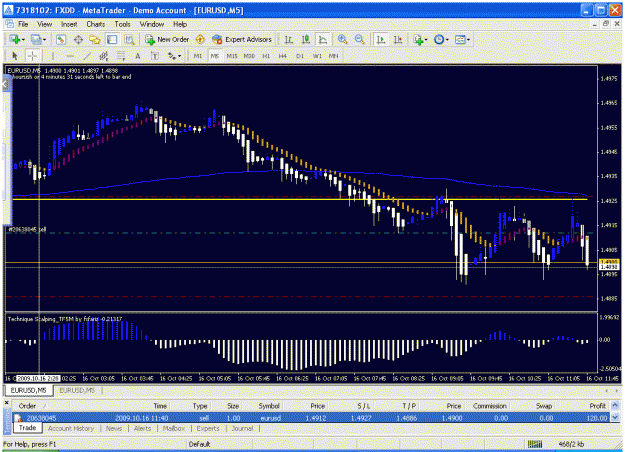Select the Text Label tool
This screenshot has width=625, height=452.
(155, 56)
